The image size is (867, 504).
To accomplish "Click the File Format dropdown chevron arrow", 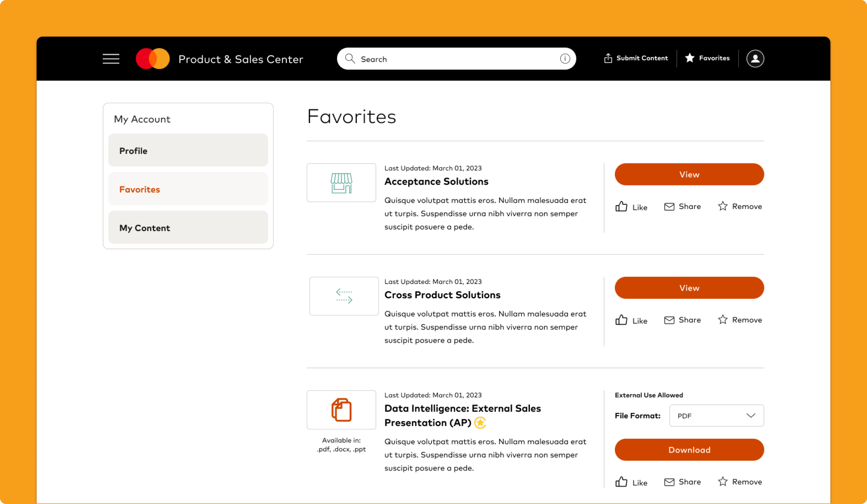I will 751,416.
